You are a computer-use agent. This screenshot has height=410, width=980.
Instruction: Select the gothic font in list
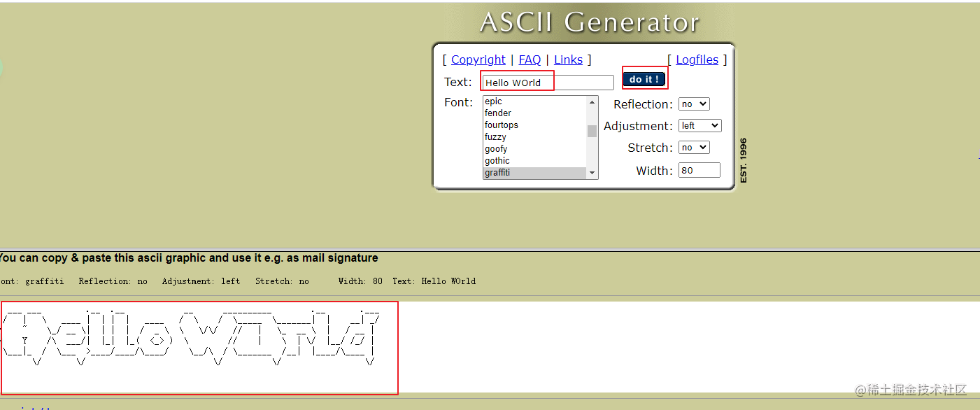(535, 161)
